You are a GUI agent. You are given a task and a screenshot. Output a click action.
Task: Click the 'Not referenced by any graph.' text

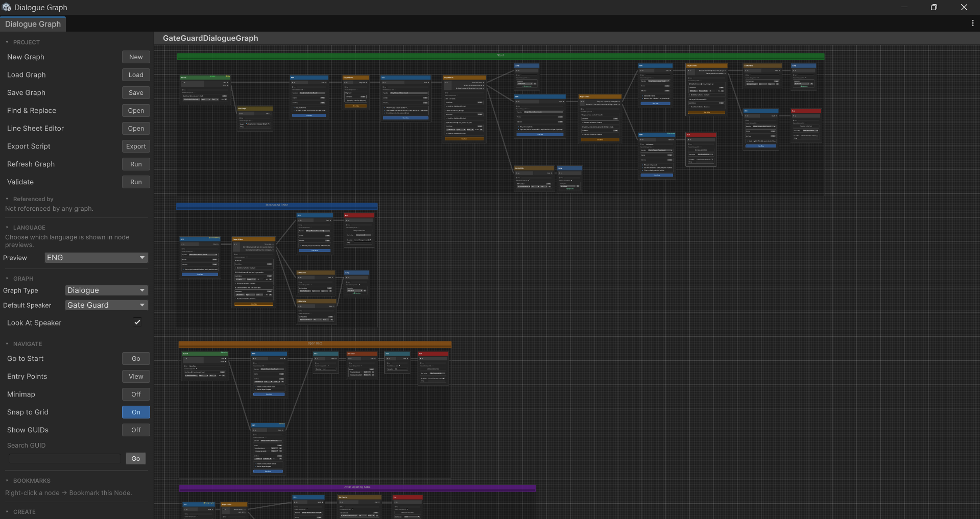coord(49,209)
